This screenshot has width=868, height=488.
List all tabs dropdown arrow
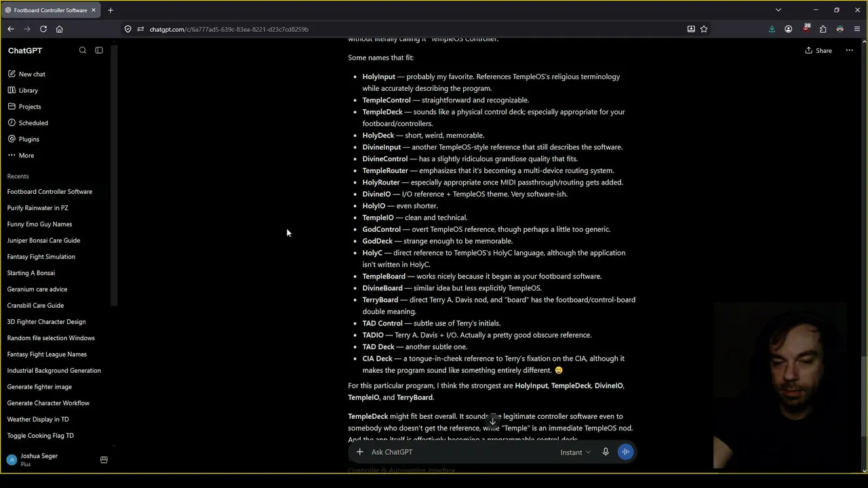point(778,10)
